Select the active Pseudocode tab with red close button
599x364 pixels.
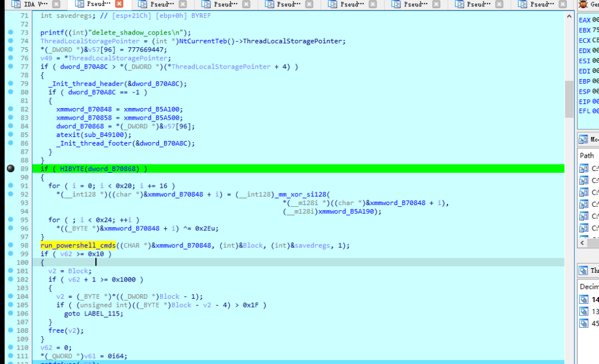pyautogui.click(x=99, y=4)
